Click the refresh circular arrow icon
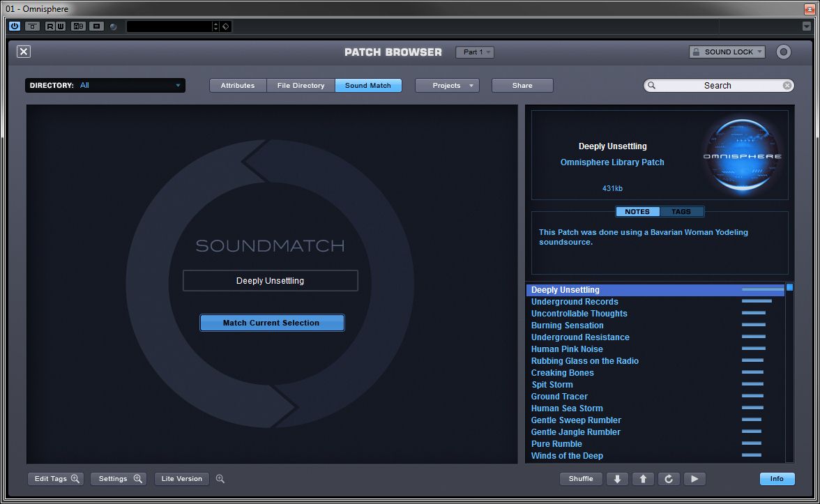Screen dimensions: 820x504 coord(669,479)
